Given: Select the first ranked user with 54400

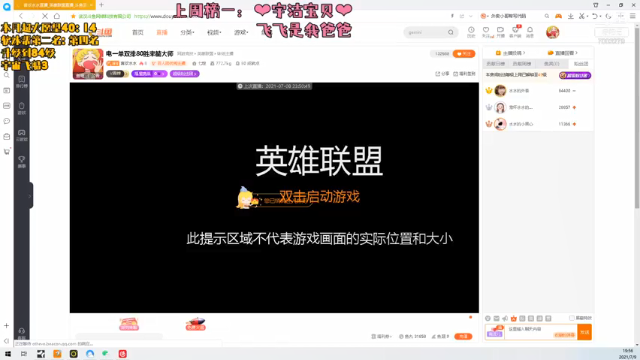Looking at the screenshot, I should (x=538, y=91).
